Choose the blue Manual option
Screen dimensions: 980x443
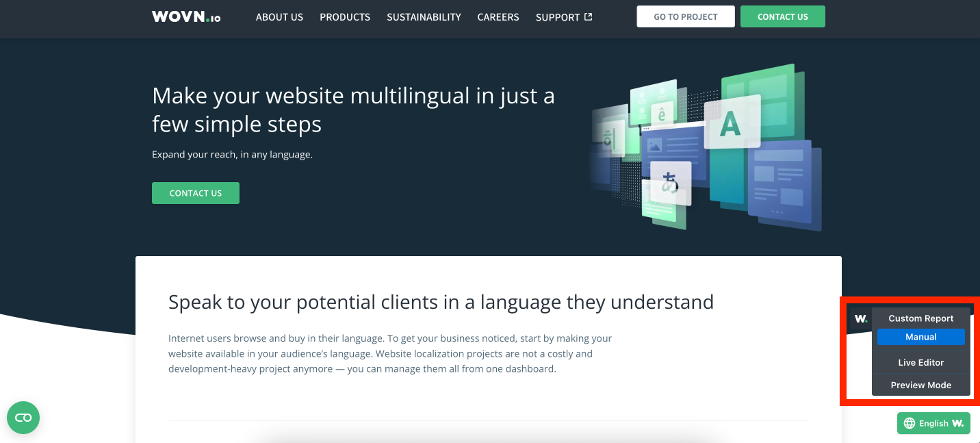pyautogui.click(x=920, y=337)
